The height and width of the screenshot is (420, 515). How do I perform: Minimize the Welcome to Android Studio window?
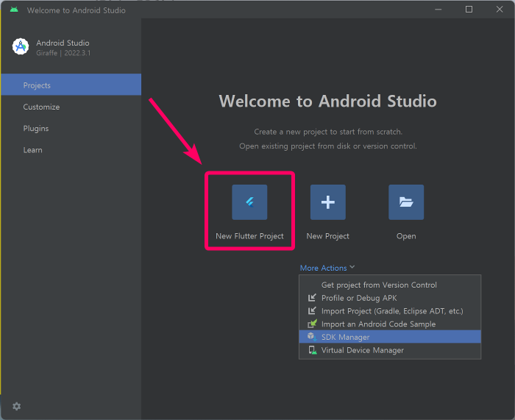(438, 10)
